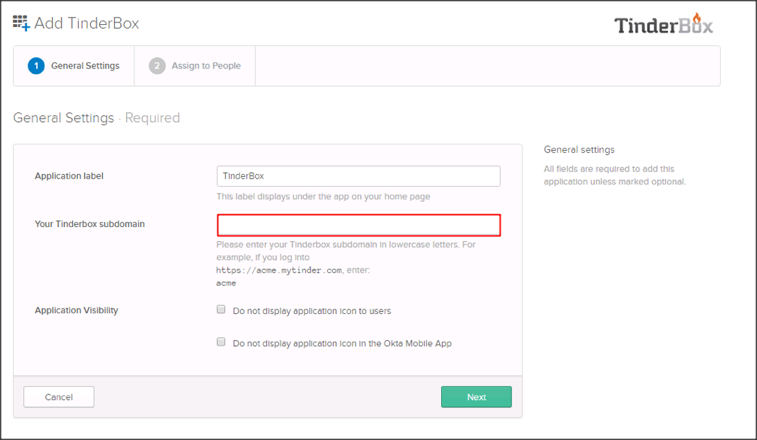757x440 pixels.
Task: Click the 'Add TinderBox' page title
Action: [86, 22]
